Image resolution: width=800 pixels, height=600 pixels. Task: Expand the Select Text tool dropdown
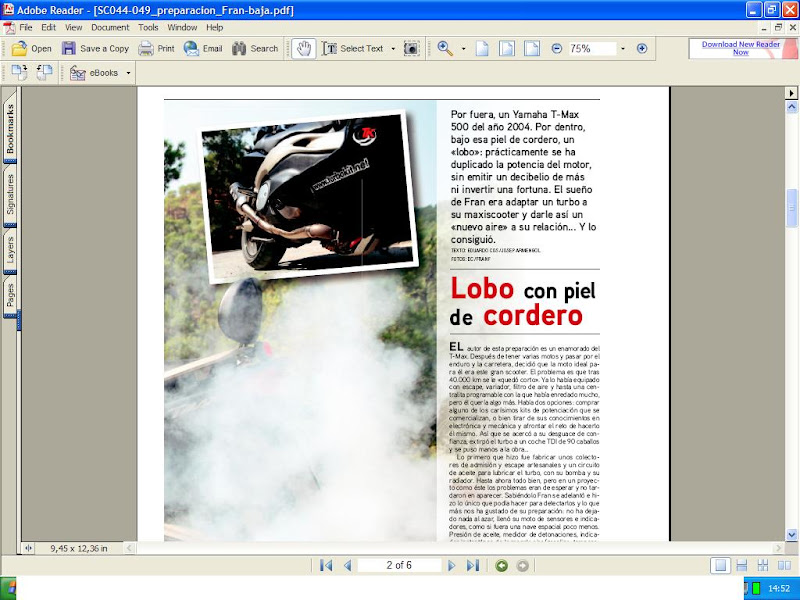[x=393, y=48]
